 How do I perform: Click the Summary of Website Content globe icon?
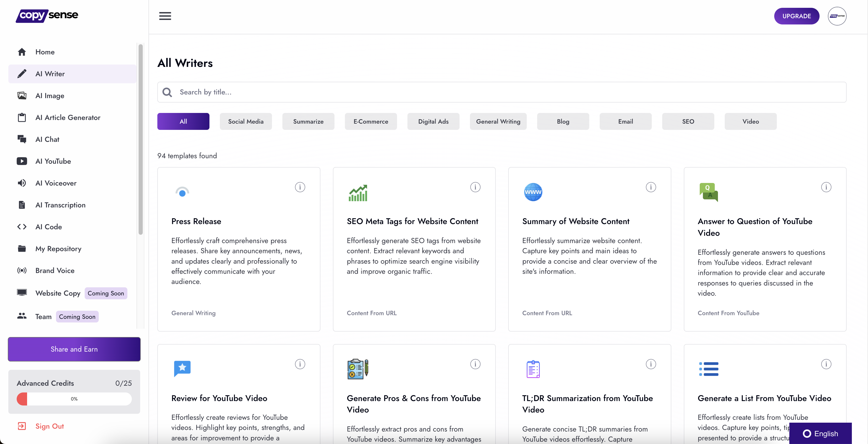tap(533, 192)
